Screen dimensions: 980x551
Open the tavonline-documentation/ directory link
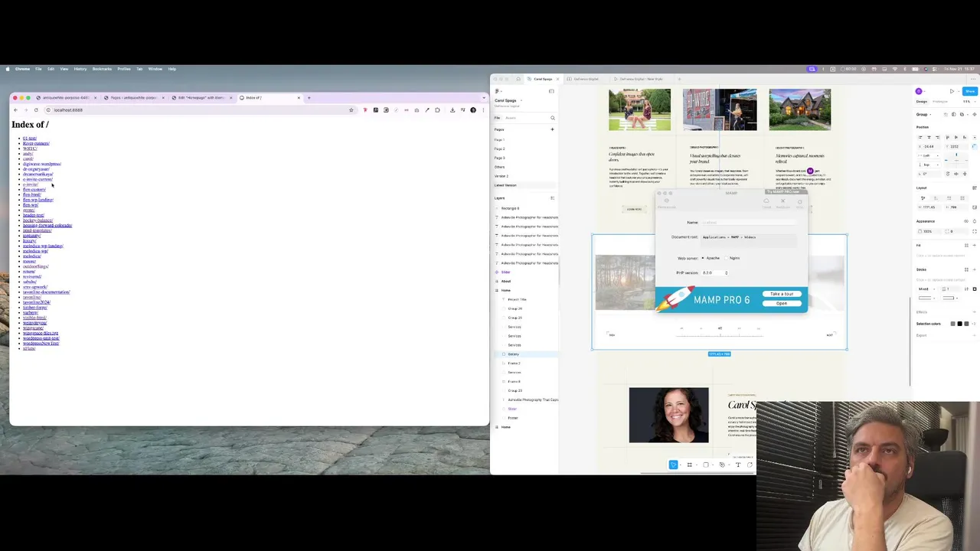[x=46, y=292]
